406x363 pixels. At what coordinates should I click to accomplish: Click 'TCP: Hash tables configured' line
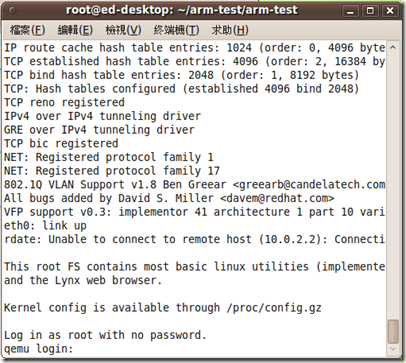(182, 89)
